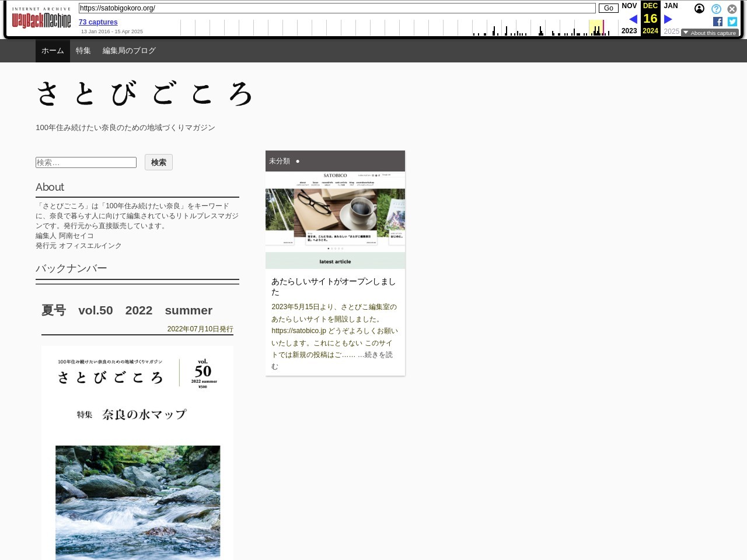747x560 pixels.
Task: Click the Wayback URL address field
Action: pos(337,8)
